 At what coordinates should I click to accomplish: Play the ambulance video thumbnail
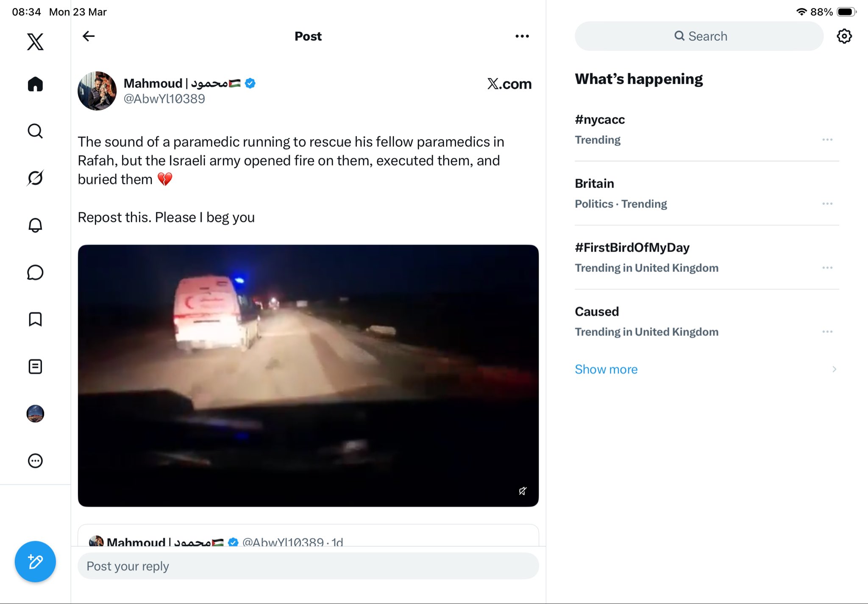[308, 375]
